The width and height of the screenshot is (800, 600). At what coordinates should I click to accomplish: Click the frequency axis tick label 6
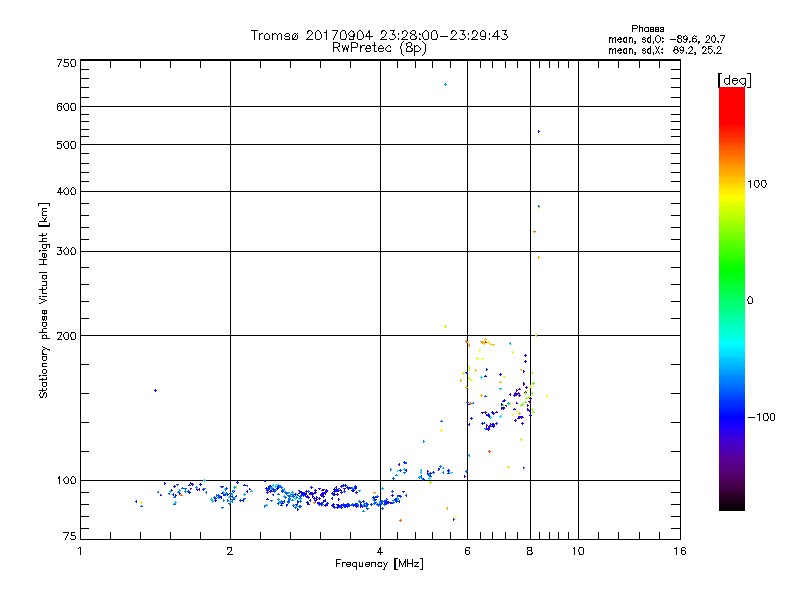pos(467,551)
